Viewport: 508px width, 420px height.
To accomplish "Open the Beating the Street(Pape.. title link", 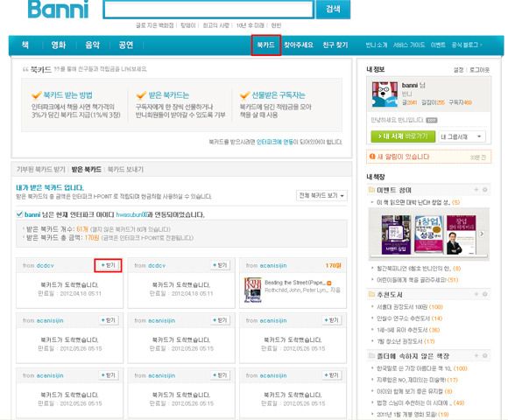I will click(x=294, y=283).
